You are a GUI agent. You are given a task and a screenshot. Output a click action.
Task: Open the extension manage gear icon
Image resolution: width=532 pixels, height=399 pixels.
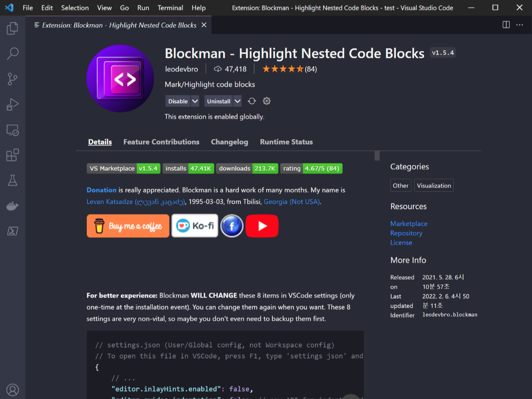pyautogui.click(x=267, y=101)
